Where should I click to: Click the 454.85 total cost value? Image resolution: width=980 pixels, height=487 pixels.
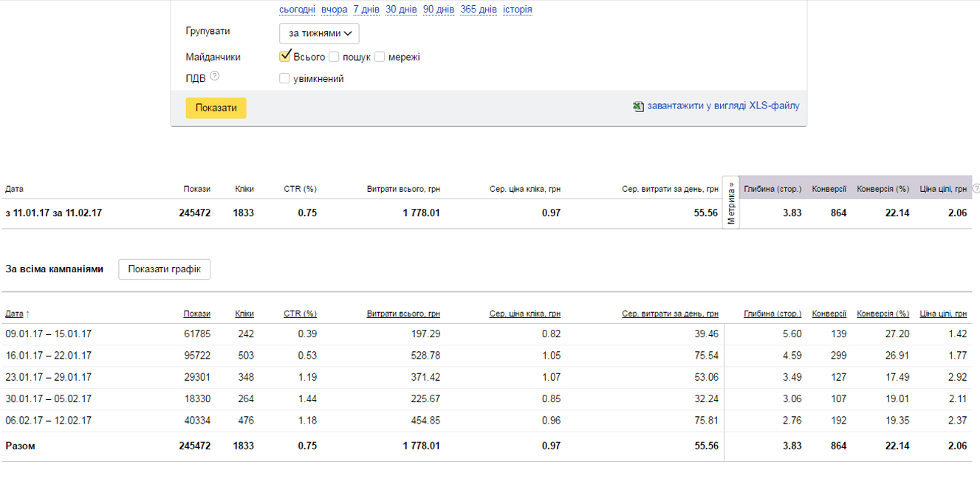426,421
